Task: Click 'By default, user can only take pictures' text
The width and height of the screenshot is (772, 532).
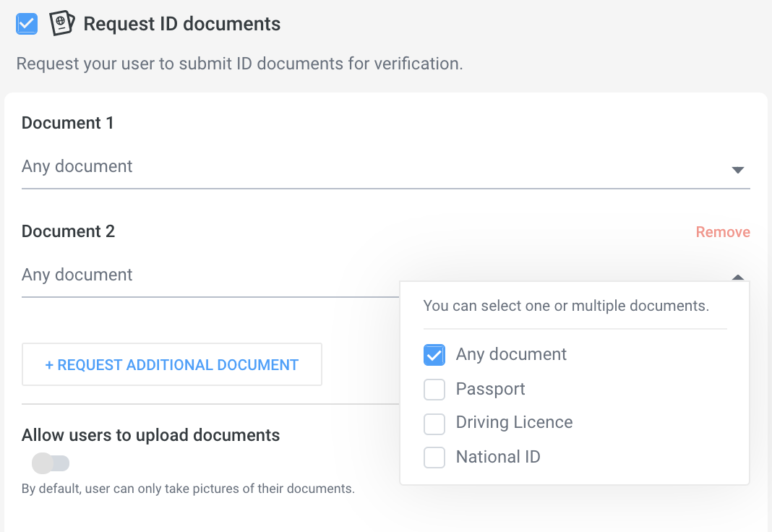Action: pos(188,489)
